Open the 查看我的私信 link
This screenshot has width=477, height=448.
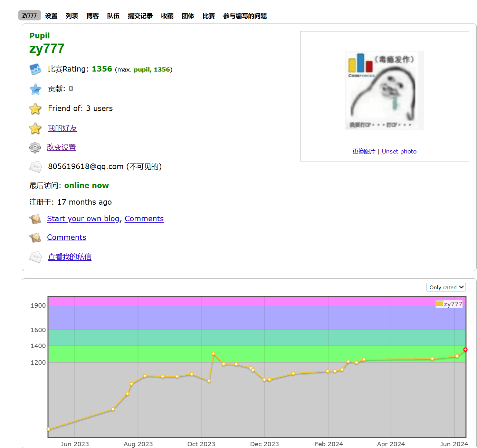click(x=69, y=257)
